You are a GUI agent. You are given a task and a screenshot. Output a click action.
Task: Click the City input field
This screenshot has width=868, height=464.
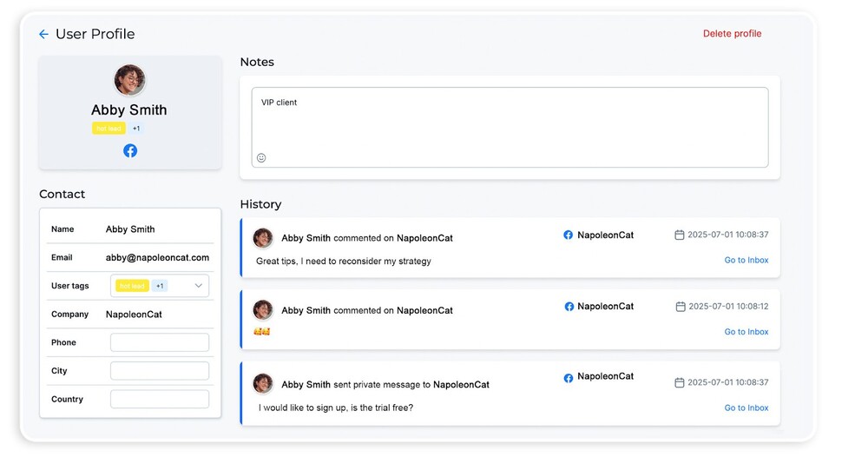click(160, 371)
